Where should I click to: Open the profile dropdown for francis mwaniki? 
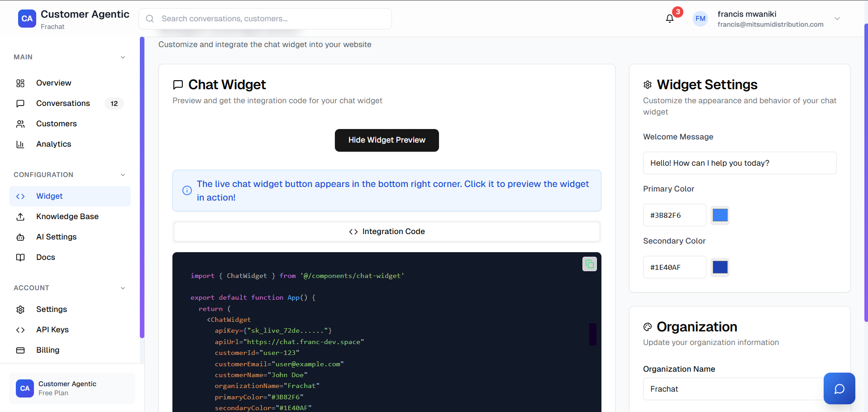[837, 19]
